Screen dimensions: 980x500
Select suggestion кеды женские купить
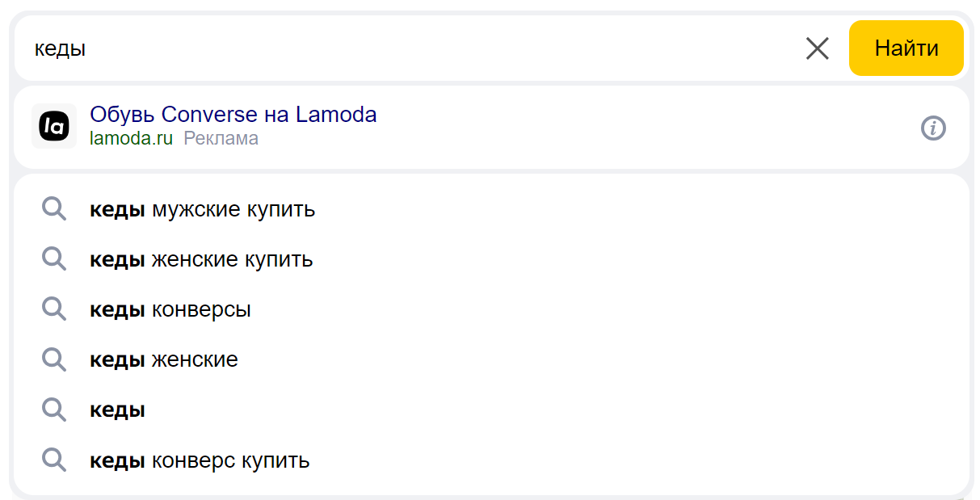point(201,260)
